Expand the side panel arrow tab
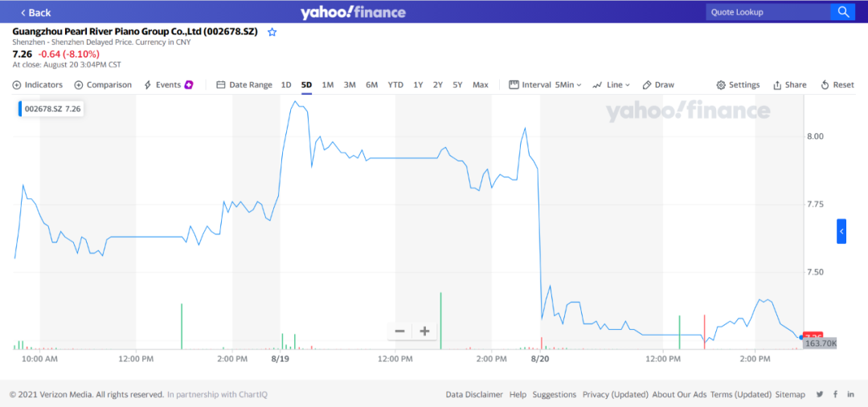The width and height of the screenshot is (868, 407). point(841,231)
